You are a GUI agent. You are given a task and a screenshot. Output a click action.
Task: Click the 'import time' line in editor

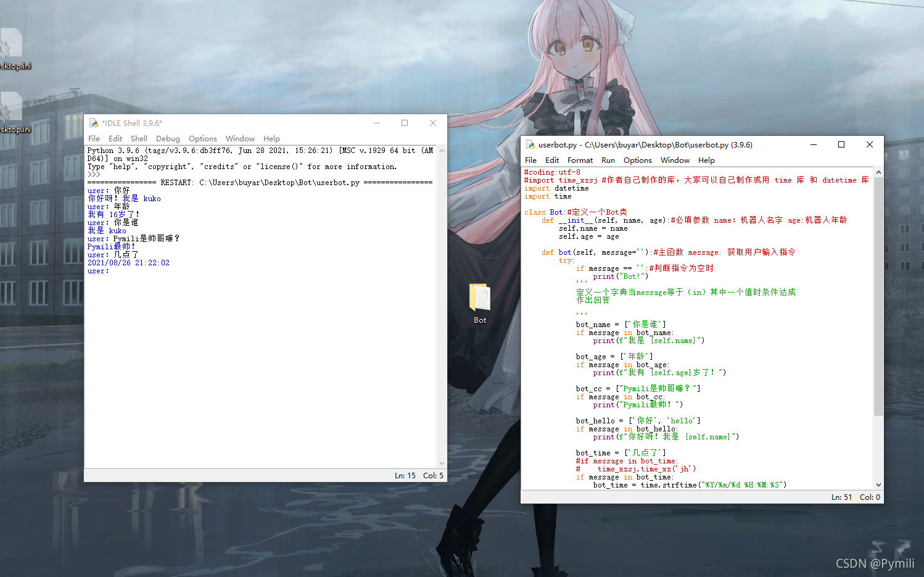click(548, 196)
